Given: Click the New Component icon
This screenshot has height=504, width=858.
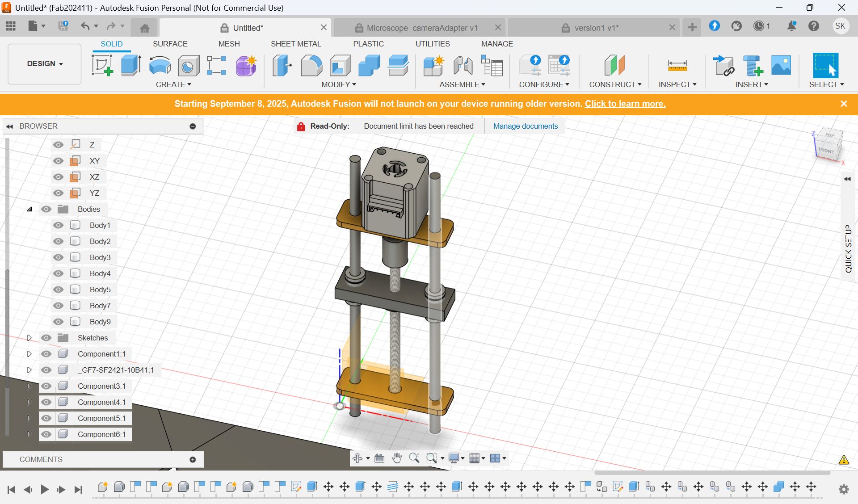Looking at the screenshot, I should coord(433,65).
